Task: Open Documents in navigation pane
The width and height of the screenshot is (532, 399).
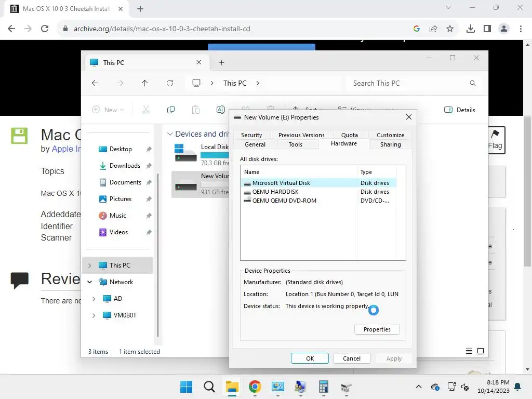Action: tap(125, 182)
